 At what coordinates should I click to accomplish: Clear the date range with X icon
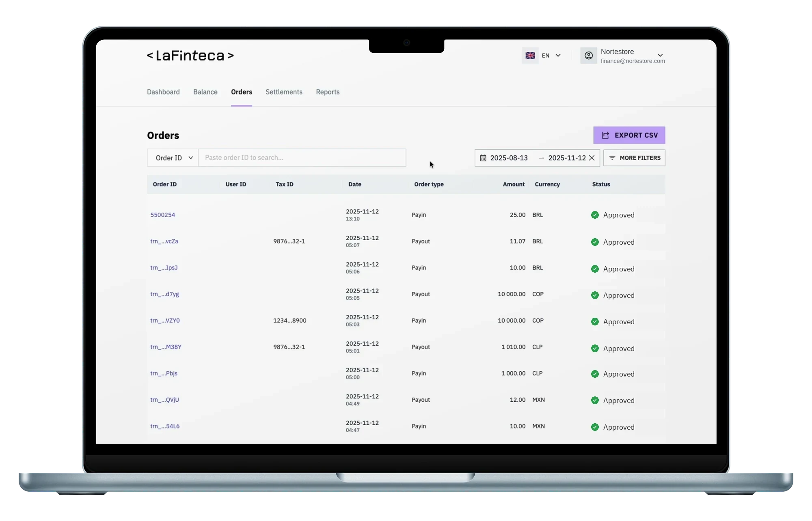pyautogui.click(x=592, y=158)
